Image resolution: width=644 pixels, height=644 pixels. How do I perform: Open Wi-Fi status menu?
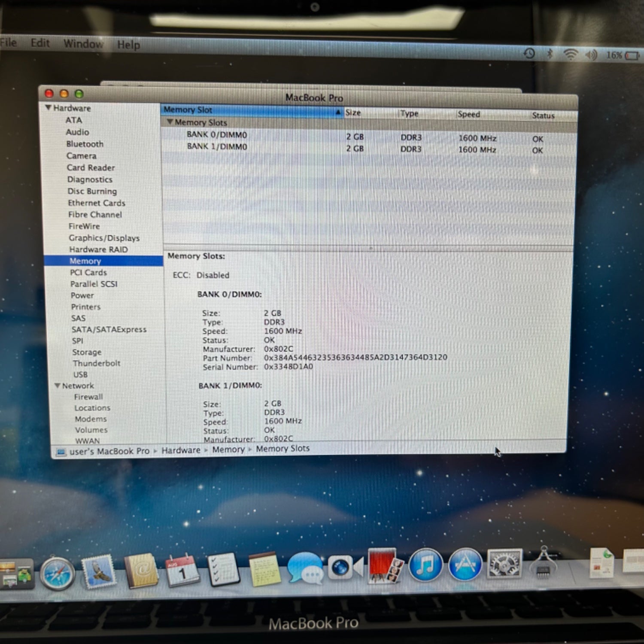571,55
